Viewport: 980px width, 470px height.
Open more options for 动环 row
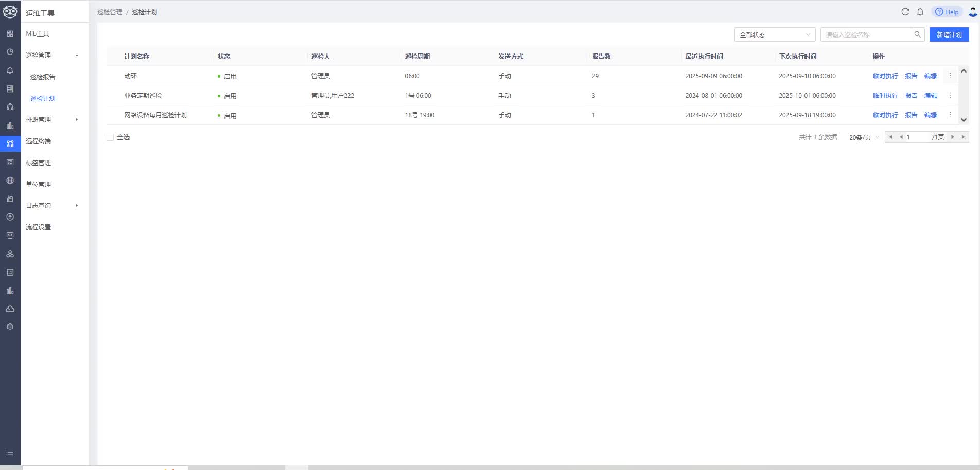[950, 76]
